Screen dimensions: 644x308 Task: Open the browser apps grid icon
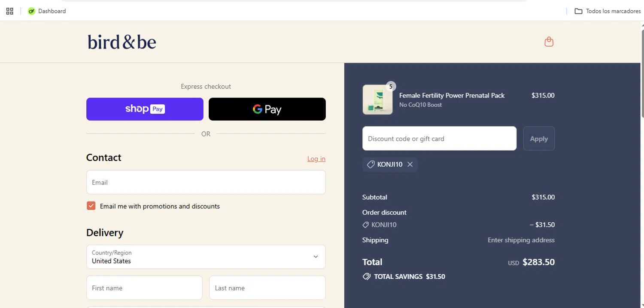coord(10,11)
